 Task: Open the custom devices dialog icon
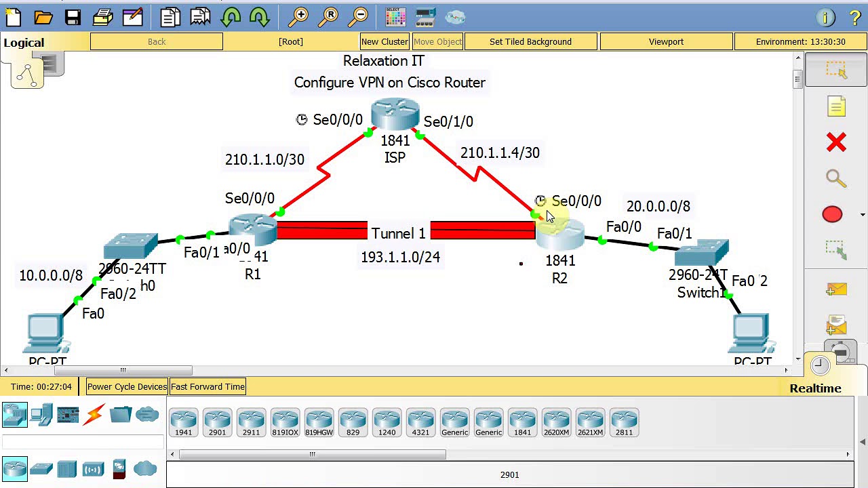tap(425, 17)
